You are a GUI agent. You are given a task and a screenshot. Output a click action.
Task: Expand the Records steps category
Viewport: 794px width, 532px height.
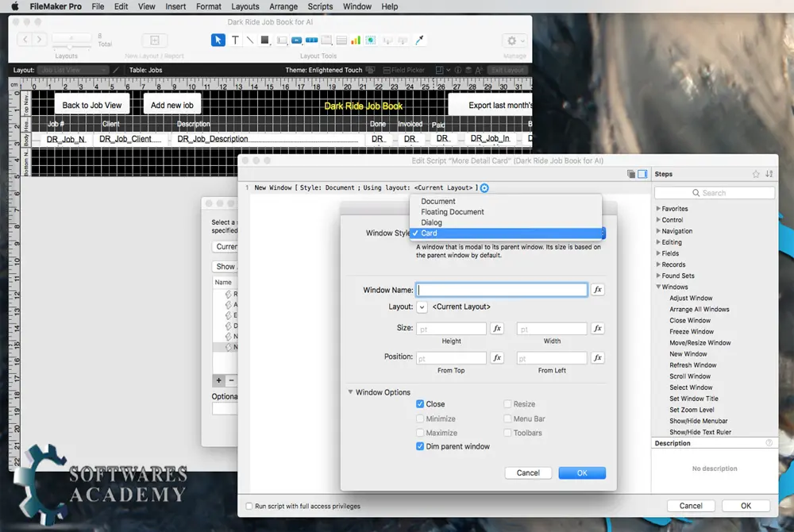658,264
